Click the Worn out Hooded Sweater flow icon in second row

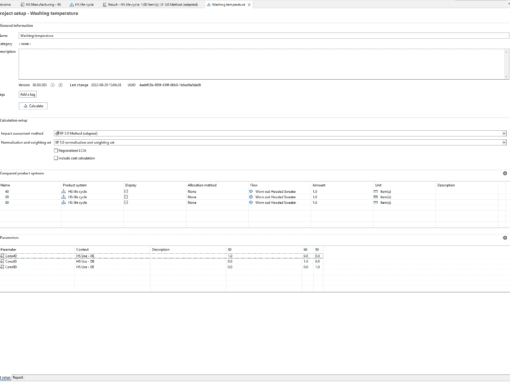(251, 197)
